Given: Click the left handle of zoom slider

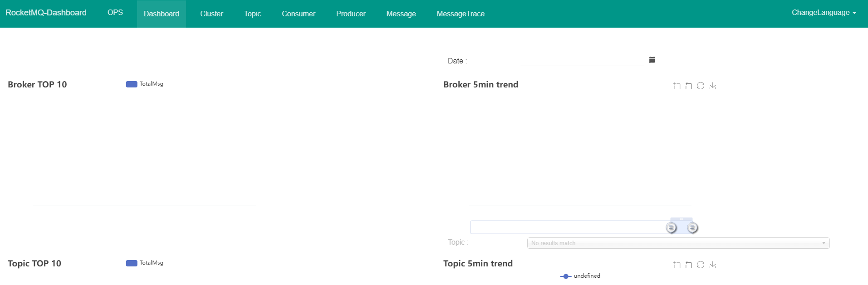Looking at the screenshot, I should coord(671,227).
